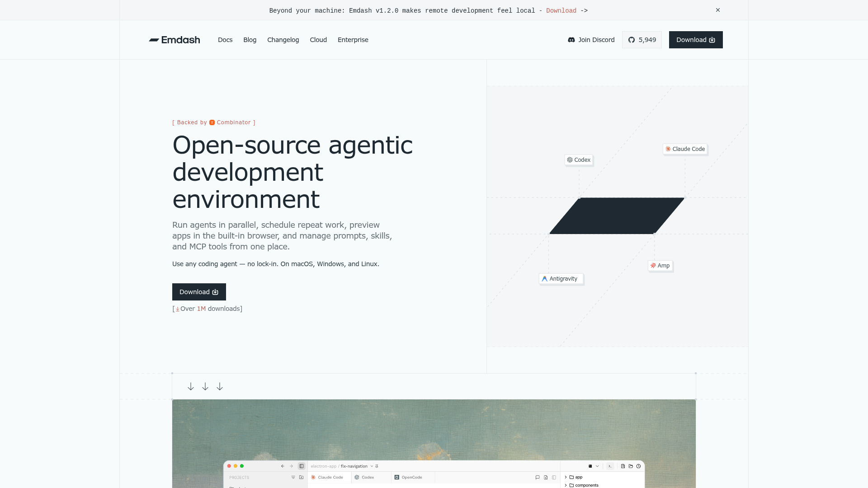
Task: Select the Claude Code agent badge
Action: click(685, 149)
